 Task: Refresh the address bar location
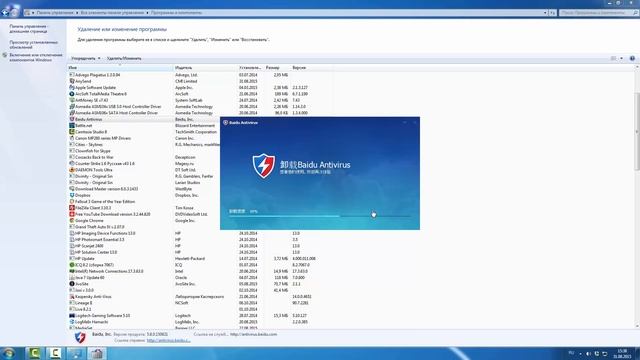[x=553, y=13]
